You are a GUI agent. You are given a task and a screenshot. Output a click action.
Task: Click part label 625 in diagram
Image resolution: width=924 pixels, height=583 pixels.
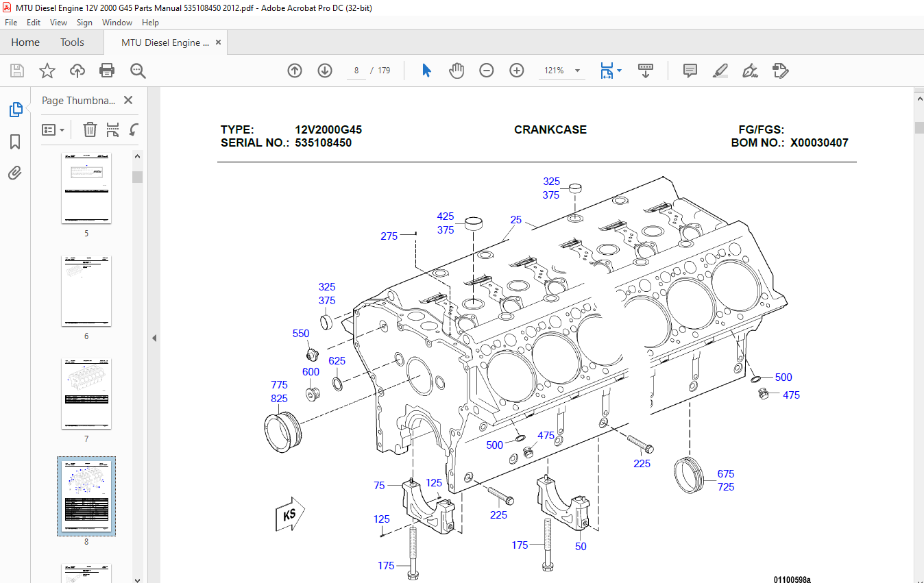[x=337, y=361]
